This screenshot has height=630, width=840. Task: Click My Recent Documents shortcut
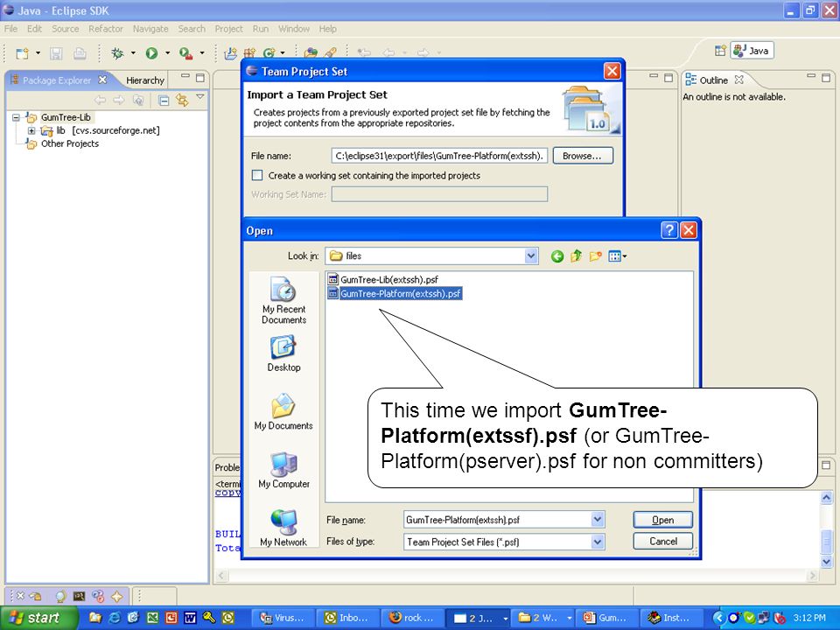[283, 300]
